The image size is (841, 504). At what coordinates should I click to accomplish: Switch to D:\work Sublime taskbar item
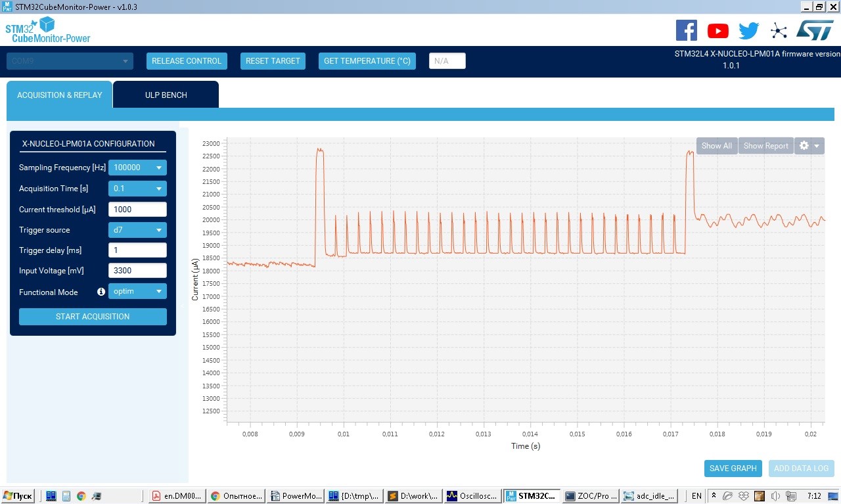coord(413,496)
